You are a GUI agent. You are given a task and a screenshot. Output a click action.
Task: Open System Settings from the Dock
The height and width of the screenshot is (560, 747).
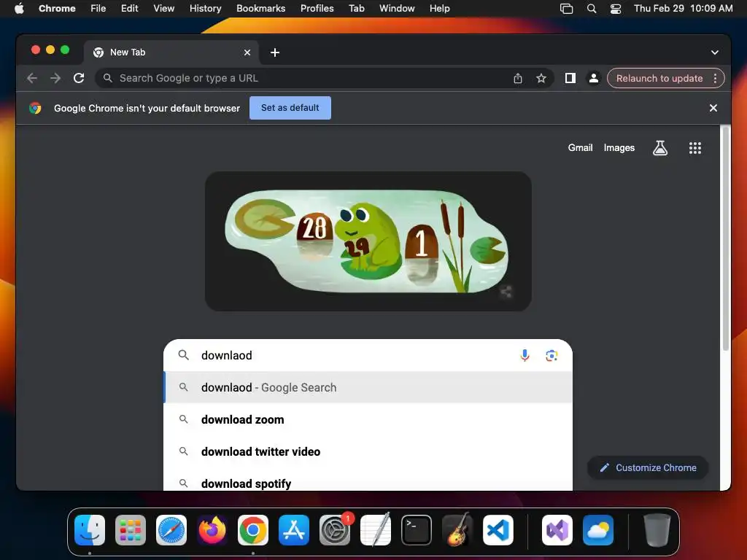pyautogui.click(x=334, y=530)
